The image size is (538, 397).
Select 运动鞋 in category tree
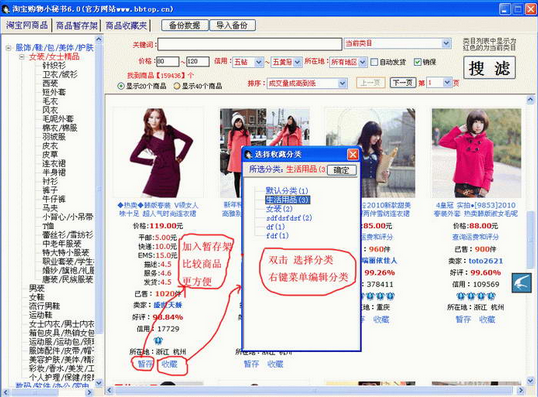pos(40,315)
